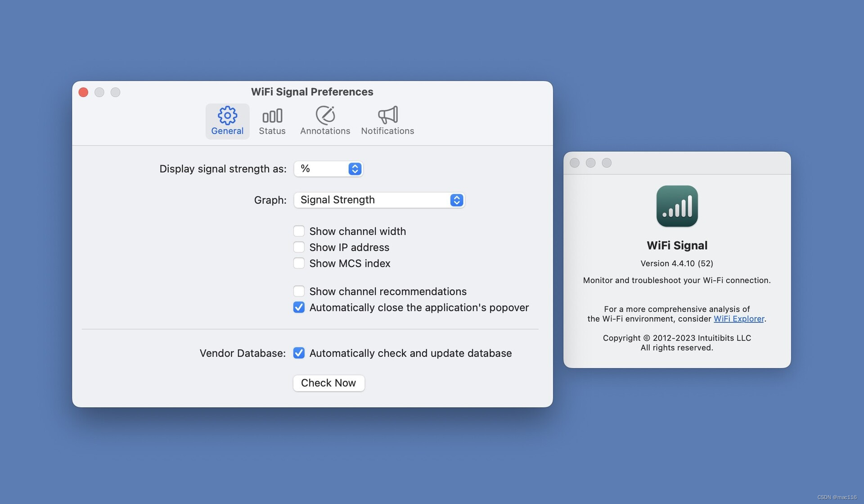This screenshot has width=864, height=504.
Task: Click the Copyright 2012-2023 Intuitibits LLC text
Action: (677, 338)
